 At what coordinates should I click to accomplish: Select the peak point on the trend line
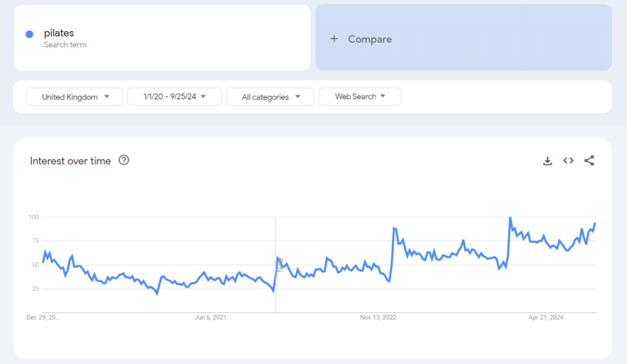tap(510, 217)
